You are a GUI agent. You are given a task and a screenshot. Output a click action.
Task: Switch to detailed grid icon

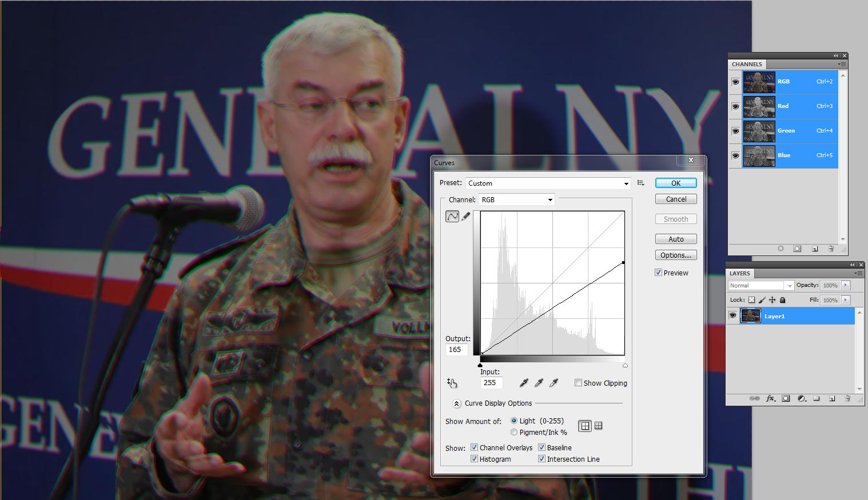pyautogui.click(x=598, y=426)
